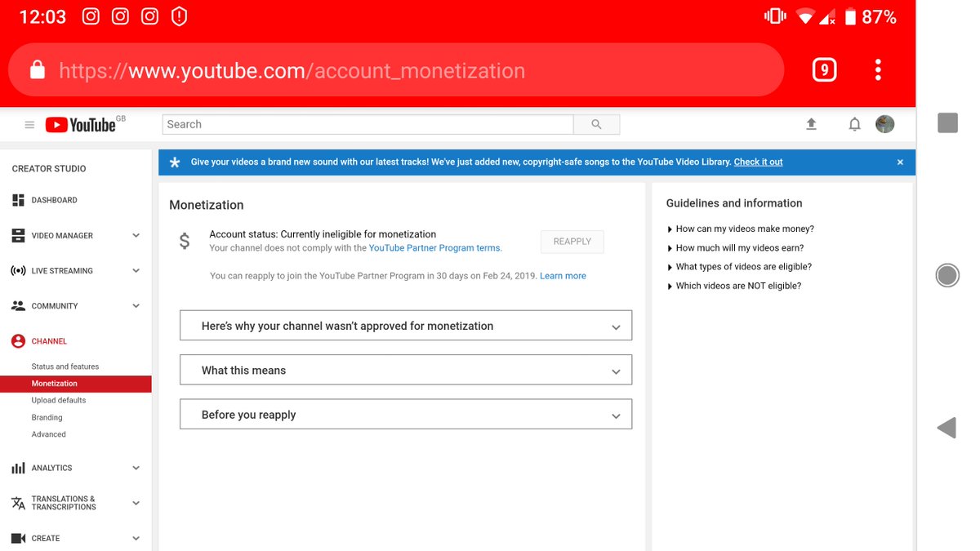
Task: Expand the "What this means" section
Action: point(406,370)
